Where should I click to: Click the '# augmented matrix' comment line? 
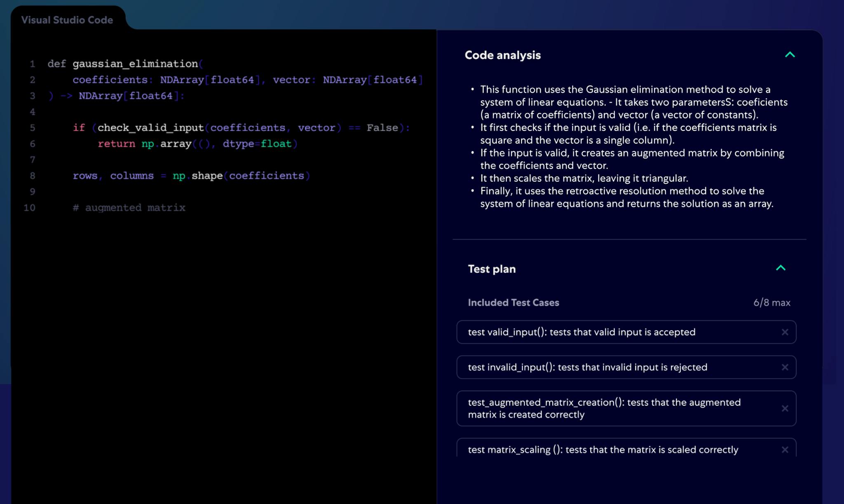tap(129, 208)
